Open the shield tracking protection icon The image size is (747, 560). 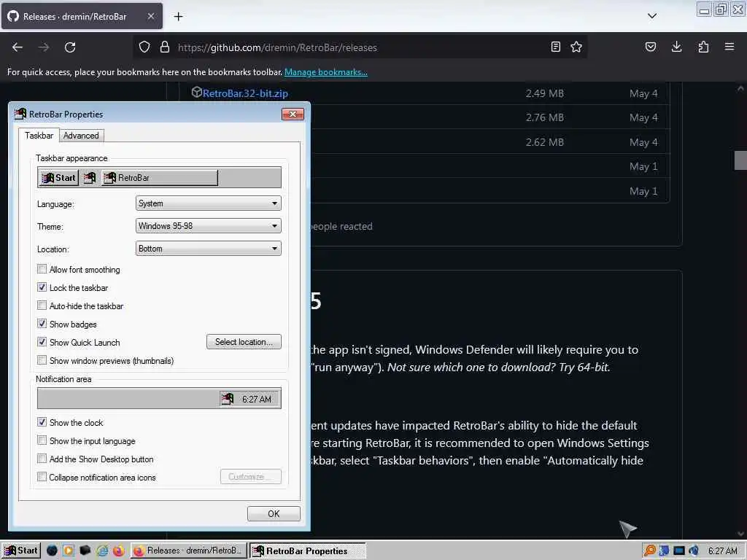coord(144,47)
